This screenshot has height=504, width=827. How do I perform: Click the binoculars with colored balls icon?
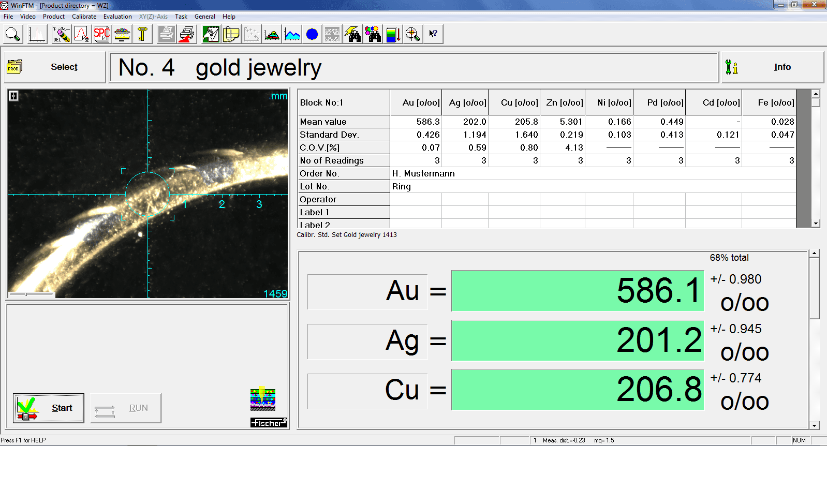tap(373, 35)
